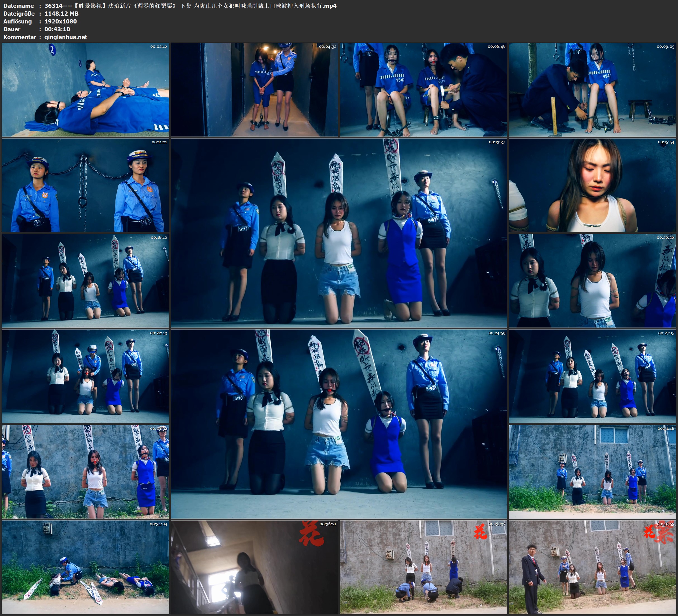Click the 00:09:05 frame thumbnail
This screenshot has width=678, height=616.
[x=592, y=89]
